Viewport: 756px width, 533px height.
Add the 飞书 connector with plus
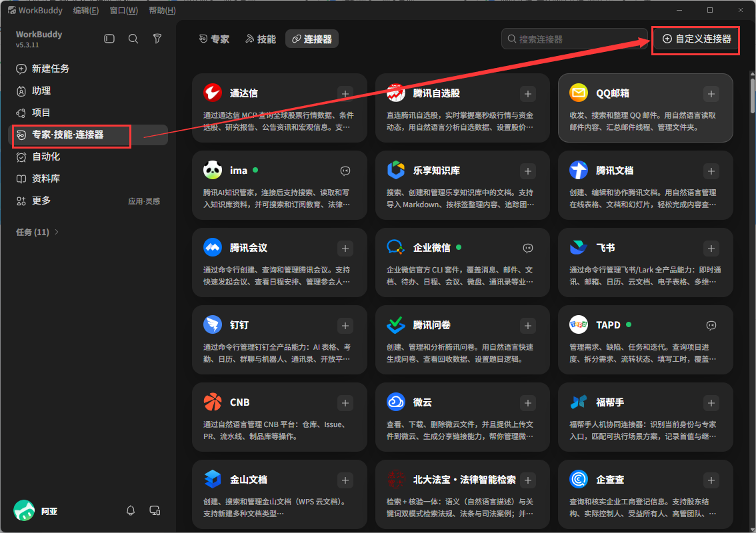click(x=711, y=249)
